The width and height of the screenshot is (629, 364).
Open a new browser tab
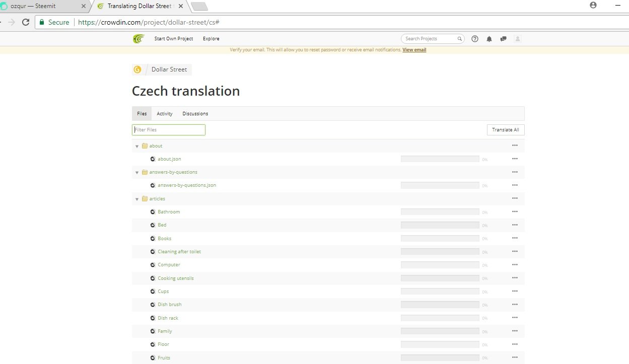199,7
